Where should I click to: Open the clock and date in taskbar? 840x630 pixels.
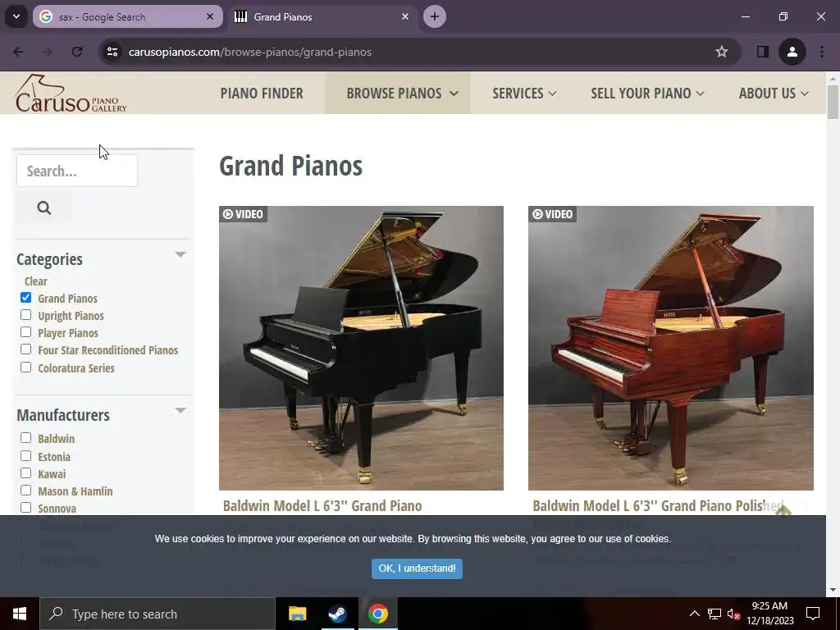[769, 614]
